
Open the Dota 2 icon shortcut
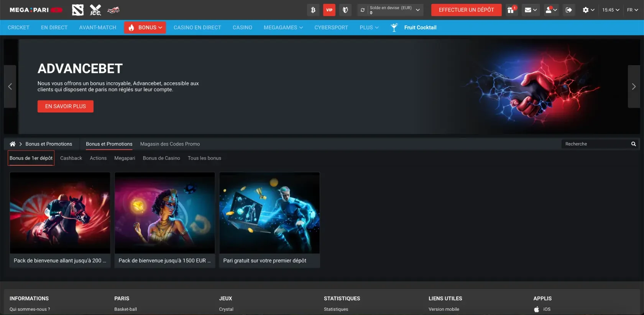(x=78, y=10)
